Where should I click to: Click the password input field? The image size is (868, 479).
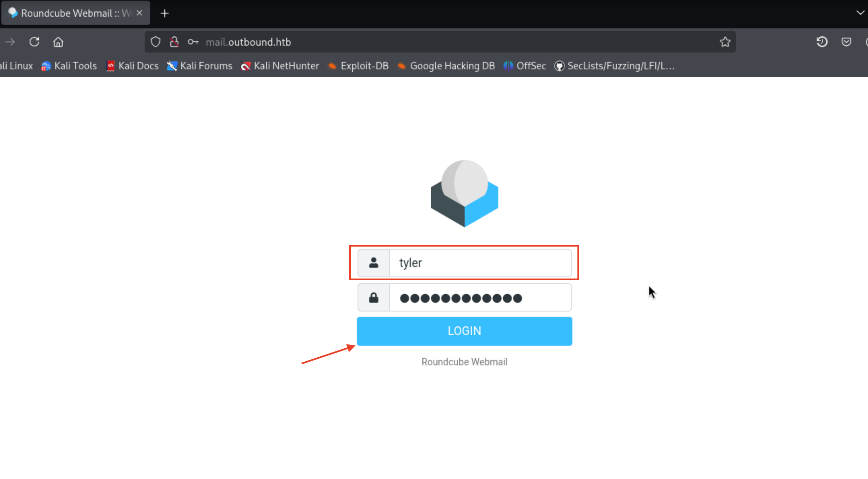[x=480, y=298]
